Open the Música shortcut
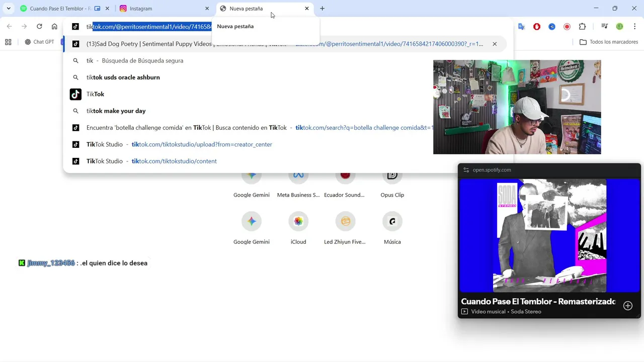This screenshot has height=362, width=644. tap(392, 227)
